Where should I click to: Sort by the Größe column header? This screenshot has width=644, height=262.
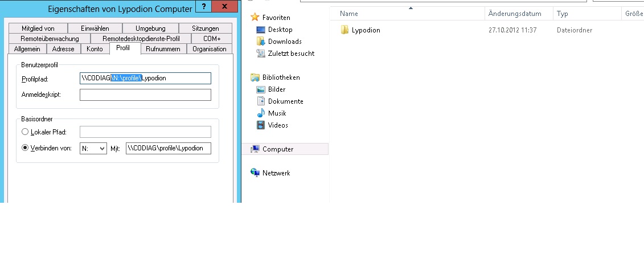tap(634, 14)
